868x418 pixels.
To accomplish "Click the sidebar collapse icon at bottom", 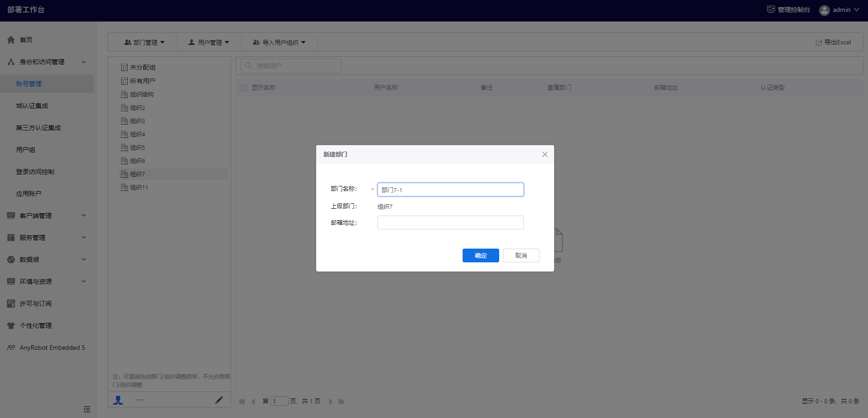I will 87,409.
